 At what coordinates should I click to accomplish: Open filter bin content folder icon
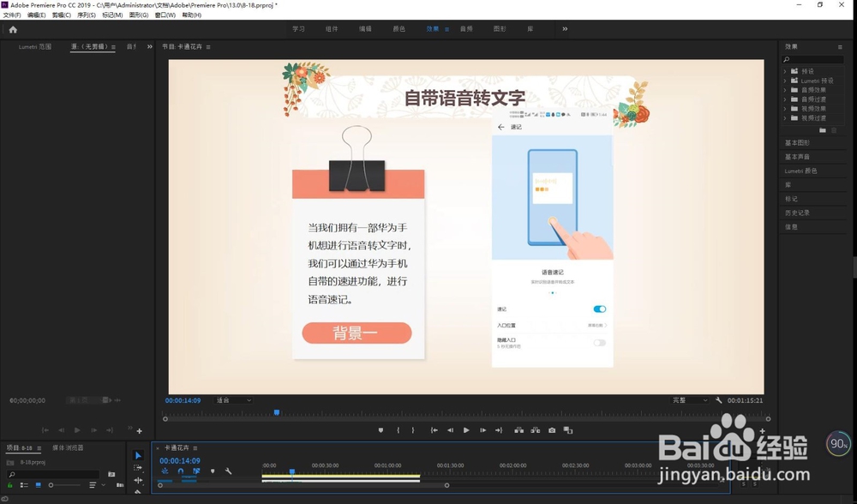(x=111, y=474)
